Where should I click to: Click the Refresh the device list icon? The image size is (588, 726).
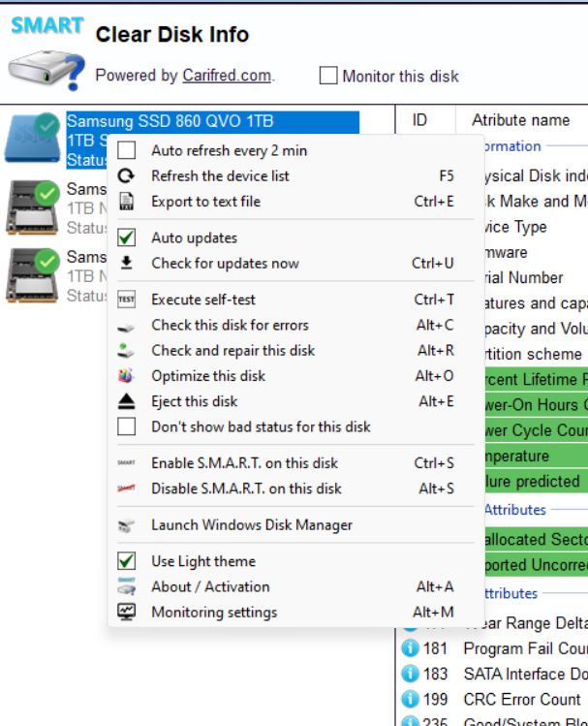click(x=126, y=176)
